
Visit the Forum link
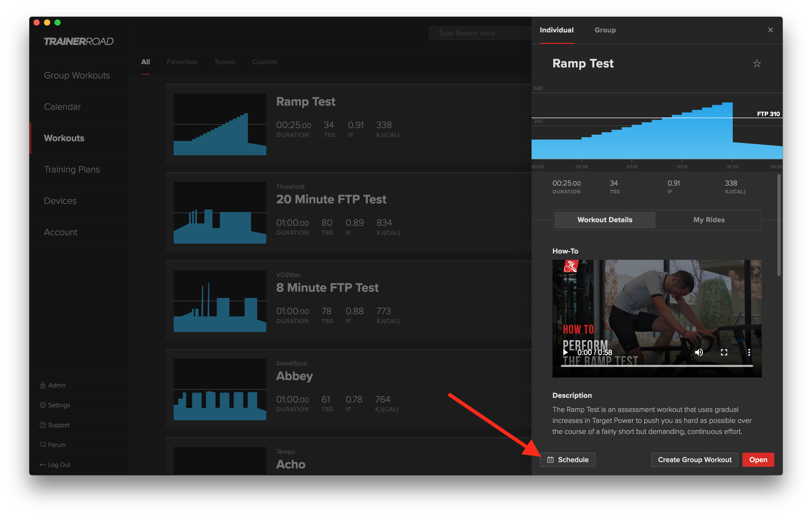pos(53,445)
